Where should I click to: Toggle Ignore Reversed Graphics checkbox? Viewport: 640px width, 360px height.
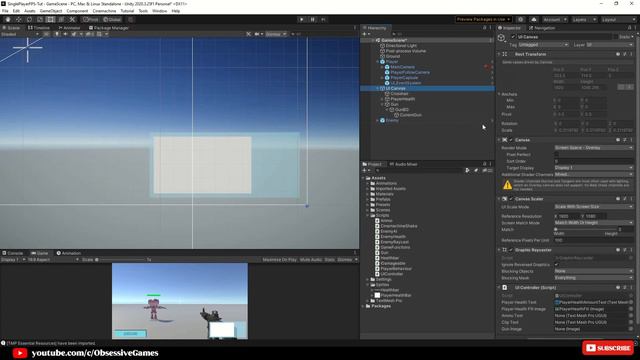[556, 264]
